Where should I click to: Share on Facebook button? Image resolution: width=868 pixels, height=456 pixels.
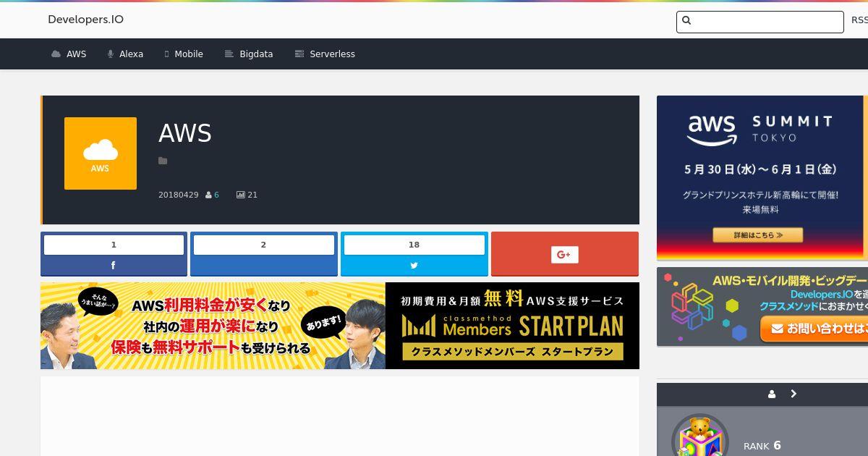pyautogui.click(x=114, y=254)
